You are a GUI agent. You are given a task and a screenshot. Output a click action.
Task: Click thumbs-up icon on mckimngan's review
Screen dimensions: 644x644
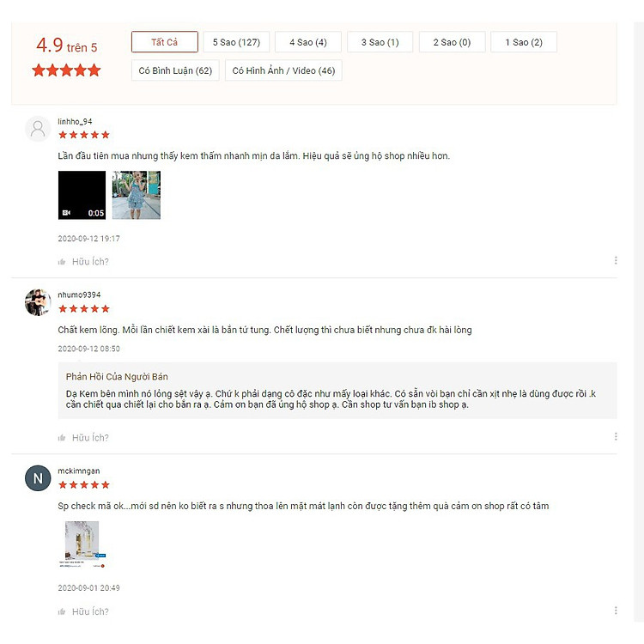(x=62, y=611)
